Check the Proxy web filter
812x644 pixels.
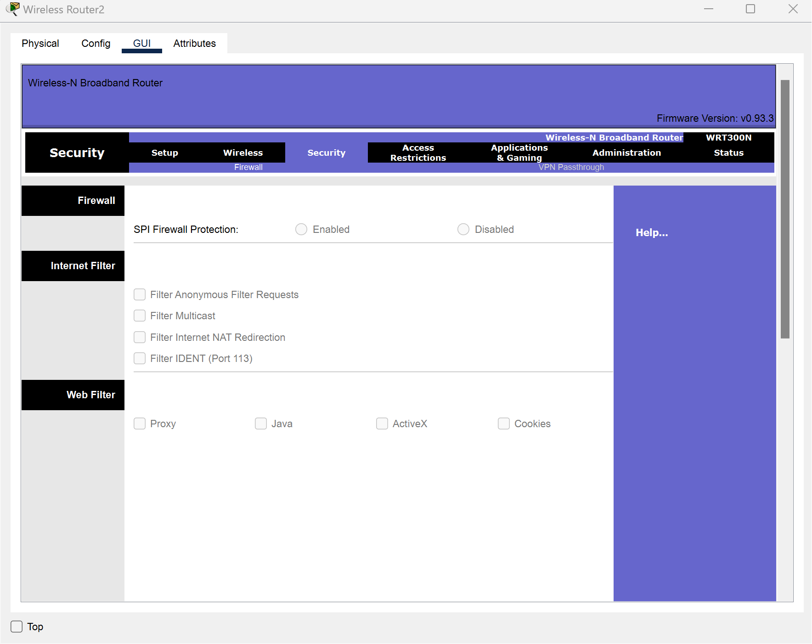140,424
